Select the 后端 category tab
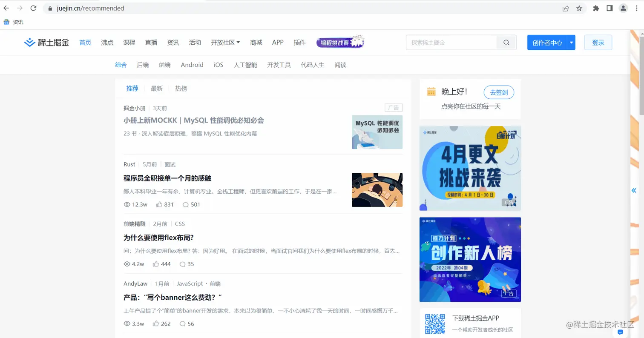The image size is (644, 338). click(143, 65)
